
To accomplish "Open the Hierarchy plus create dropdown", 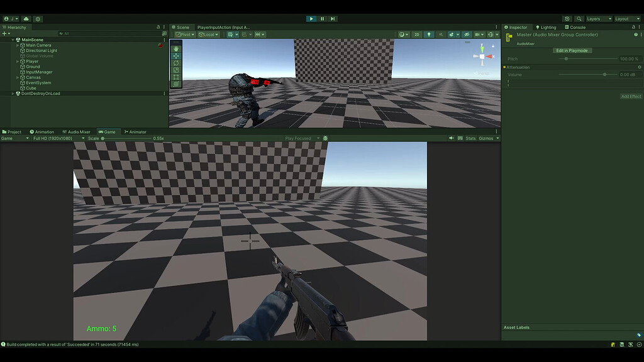I will coord(6,34).
